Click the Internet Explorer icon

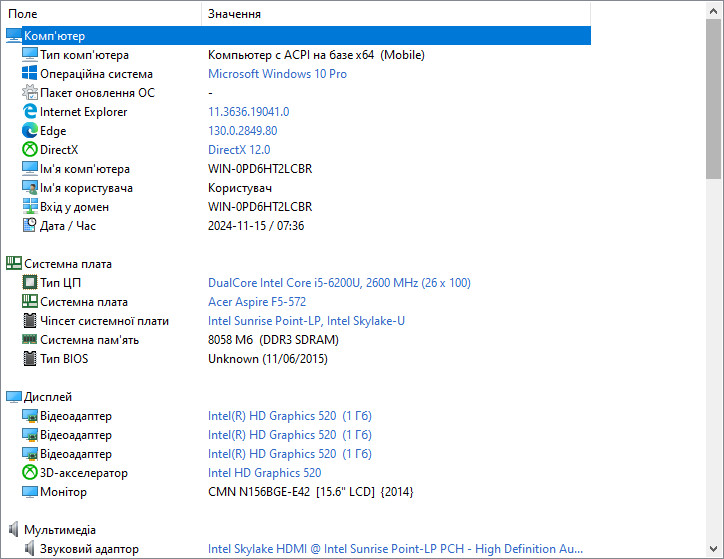pos(30,111)
